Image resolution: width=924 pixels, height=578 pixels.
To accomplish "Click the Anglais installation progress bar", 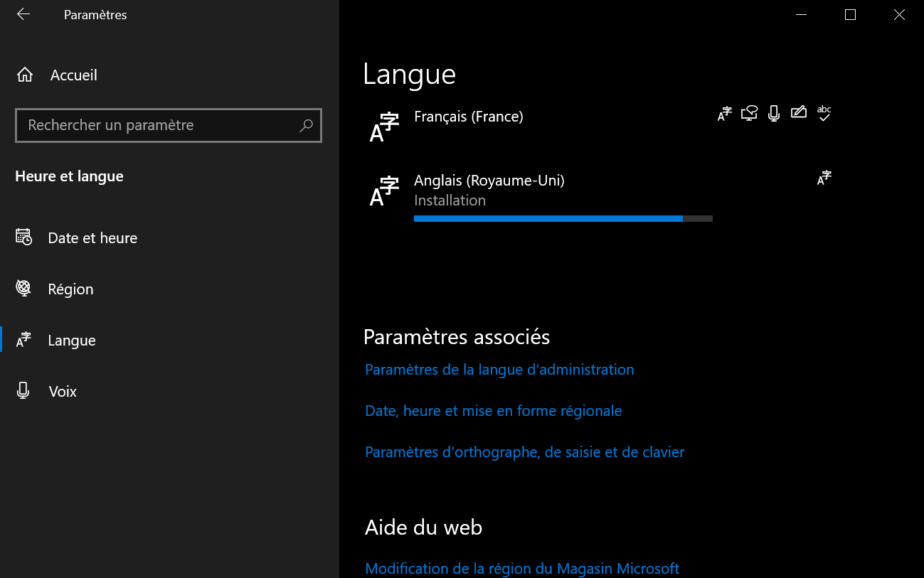I will coord(562,218).
